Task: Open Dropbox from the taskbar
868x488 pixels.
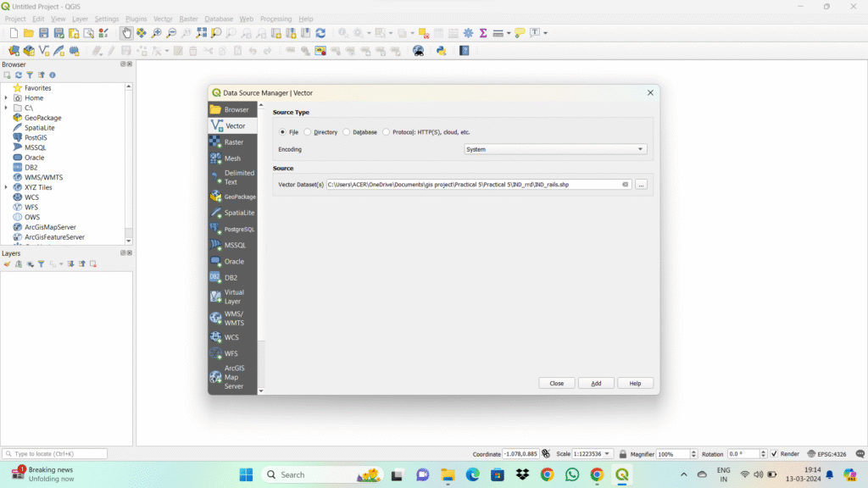Action: click(x=522, y=474)
